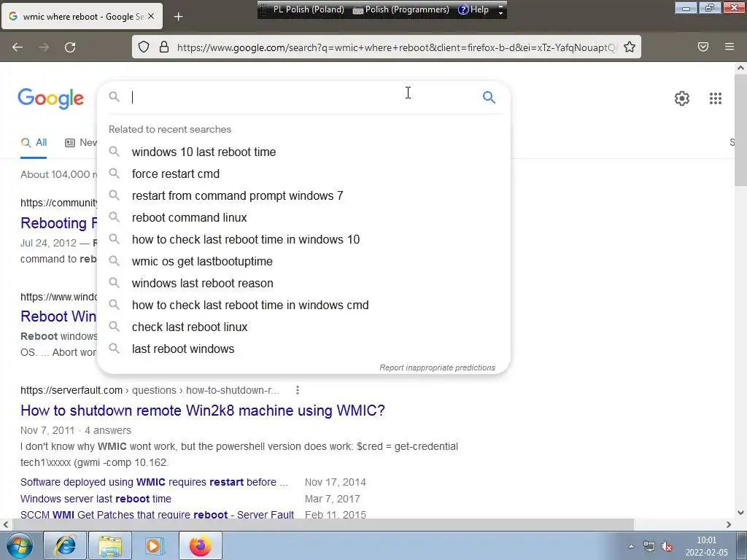The height and width of the screenshot is (560, 747).
Task: Bookmark this page with the star icon
Action: [x=630, y=47]
